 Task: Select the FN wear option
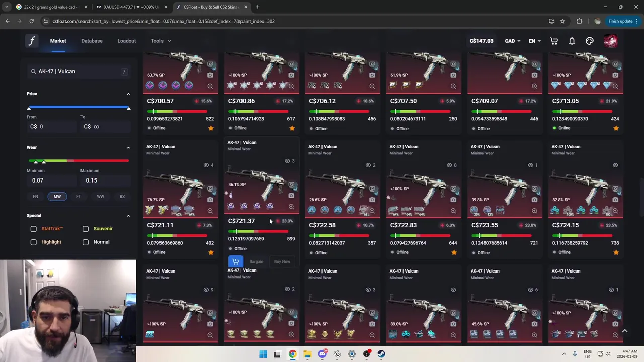(x=35, y=196)
